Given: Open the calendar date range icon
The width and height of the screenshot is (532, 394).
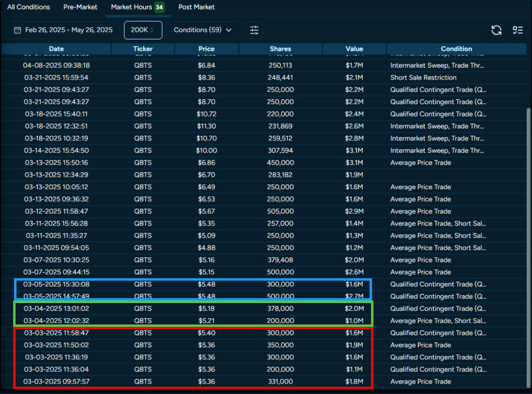Looking at the screenshot, I should click(17, 30).
